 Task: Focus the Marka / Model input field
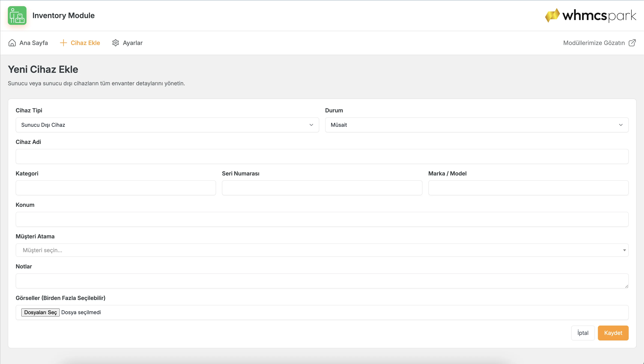(528, 188)
